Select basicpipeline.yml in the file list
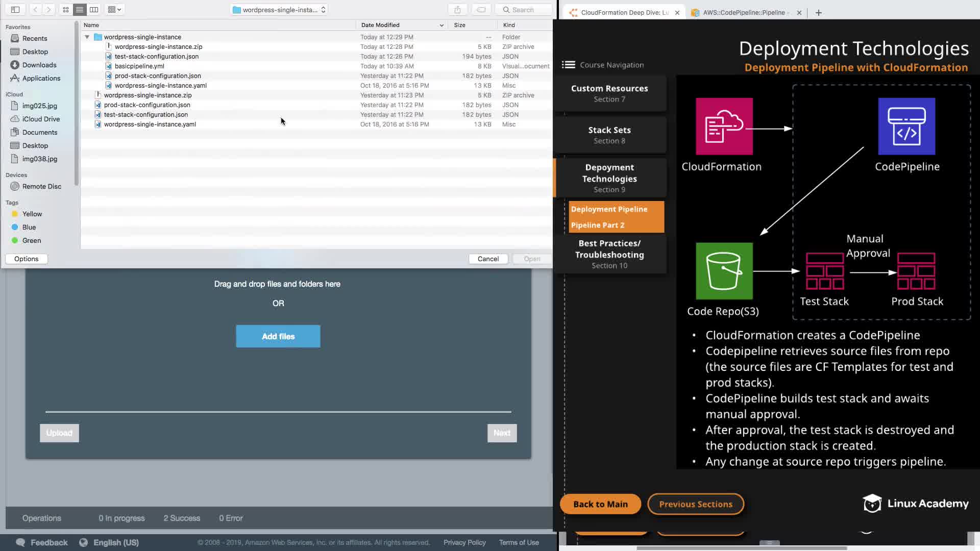This screenshot has width=980, height=551. pos(139,66)
